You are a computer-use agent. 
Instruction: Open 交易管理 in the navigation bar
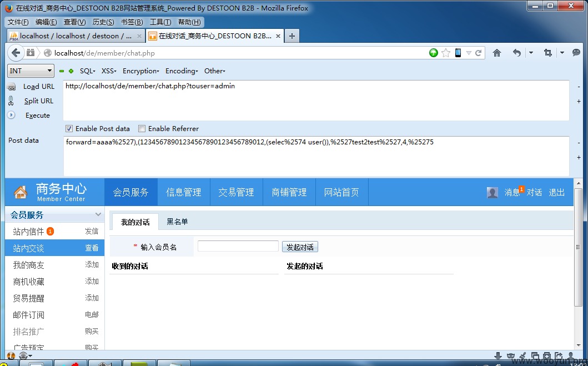point(236,192)
